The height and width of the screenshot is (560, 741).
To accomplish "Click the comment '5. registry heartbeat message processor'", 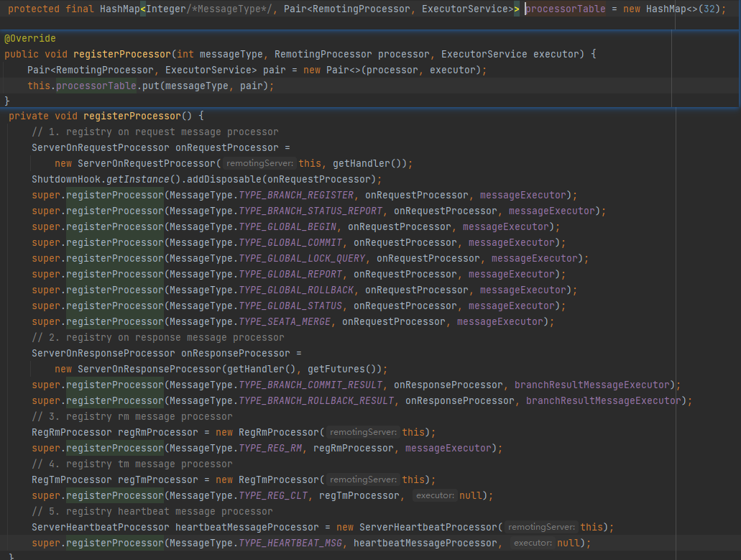I will [152, 512].
